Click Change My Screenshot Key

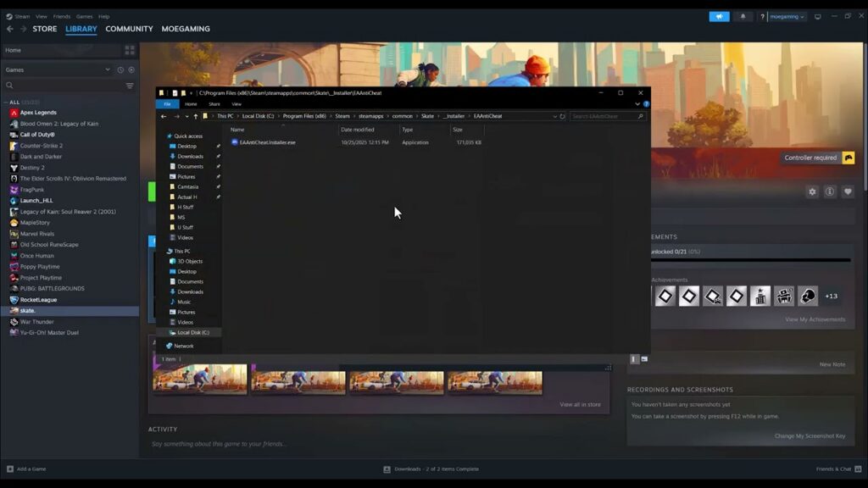coord(810,436)
